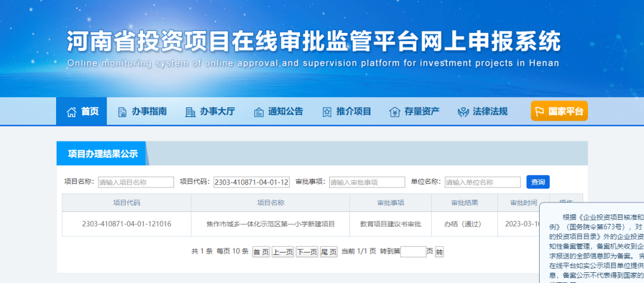Image resolution: width=644 pixels, height=283 pixels.
Task: Click the 河南省投资项目在线审批监管平台 site title
Action: point(314,41)
